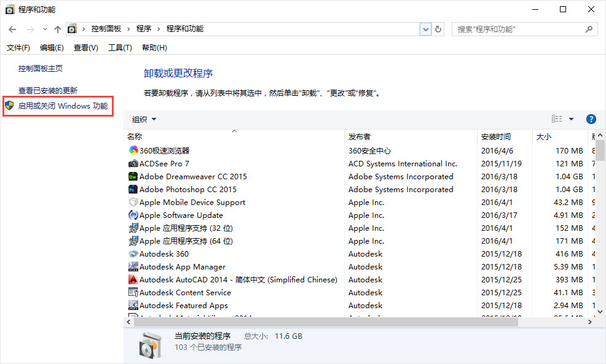The image size is (606, 364).
Task: Sort by the 发布者 column header
Action: (x=411, y=136)
